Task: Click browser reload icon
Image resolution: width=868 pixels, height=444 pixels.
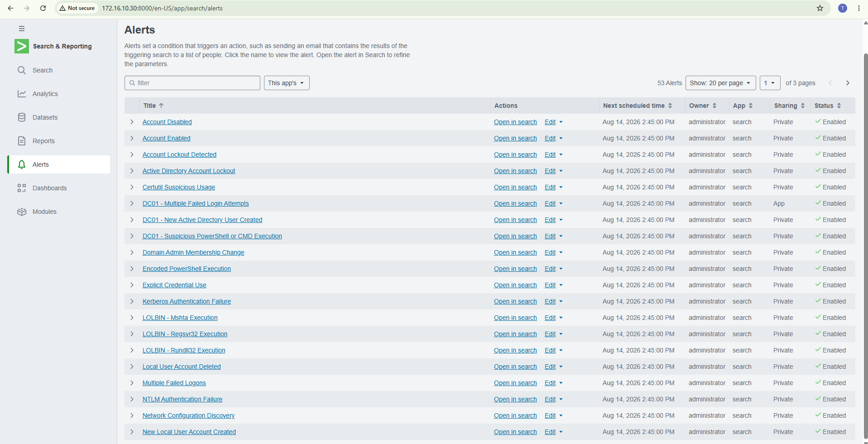Action: [43, 8]
